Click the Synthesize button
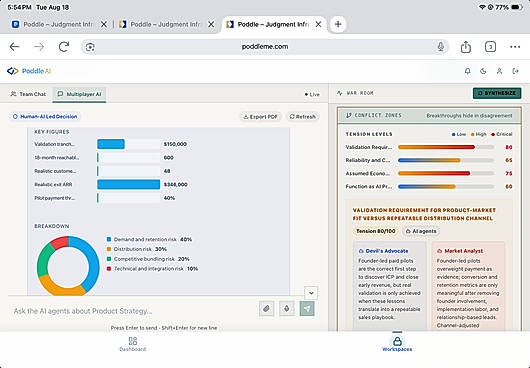Viewport: 530px width, 368px height. point(497,93)
